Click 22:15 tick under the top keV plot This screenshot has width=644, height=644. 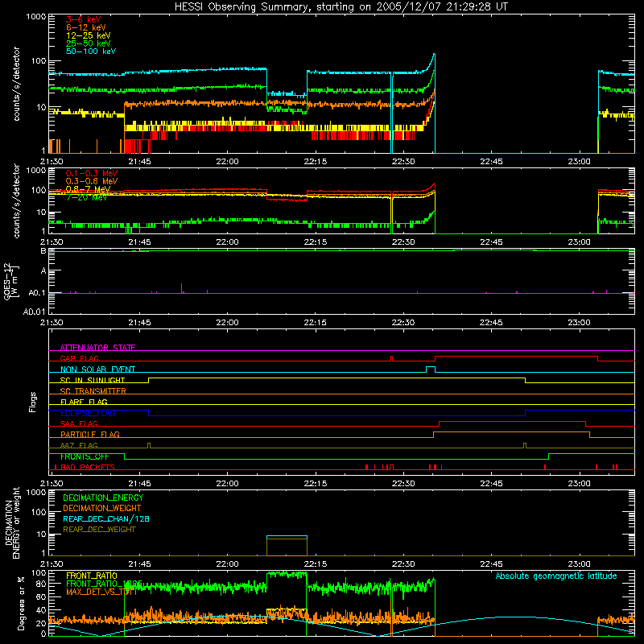pos(316,162)
